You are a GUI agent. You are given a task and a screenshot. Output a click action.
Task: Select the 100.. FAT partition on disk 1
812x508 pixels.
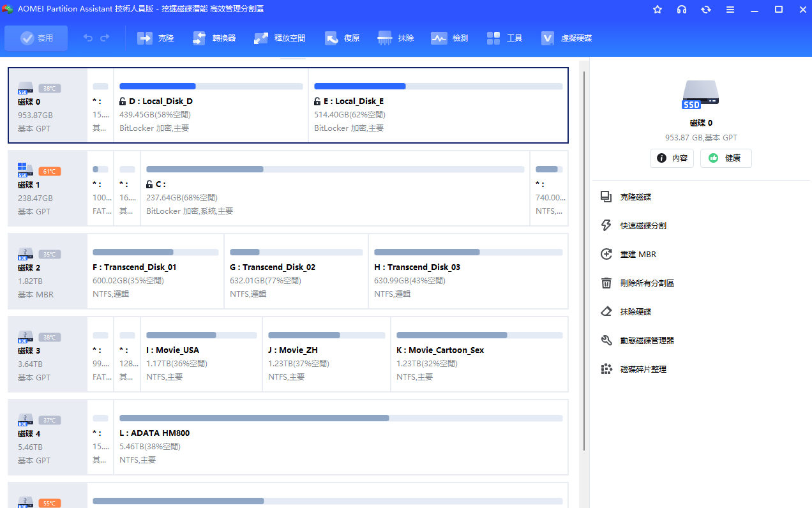tap(101, 188)
